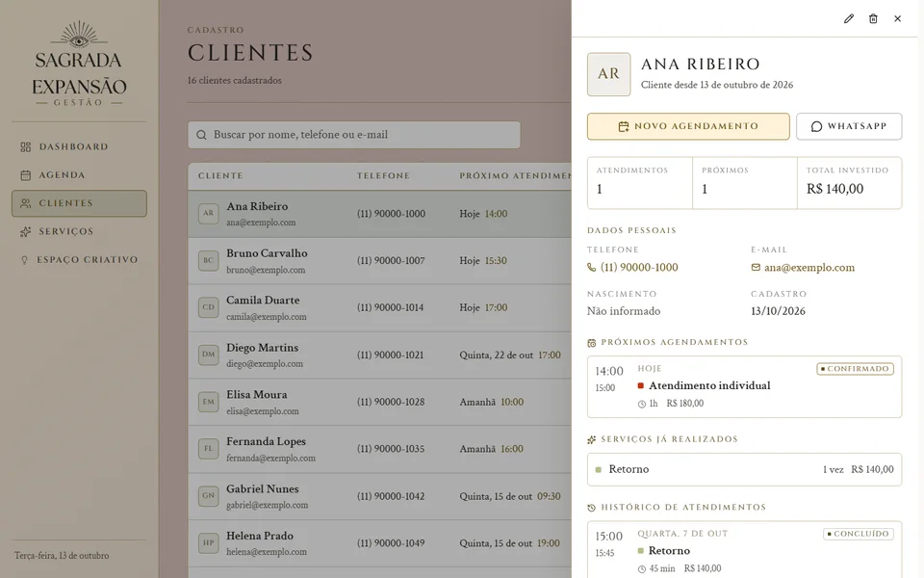Click the search magnifier icon
This screenshot has width=924, height=578.
201,135
